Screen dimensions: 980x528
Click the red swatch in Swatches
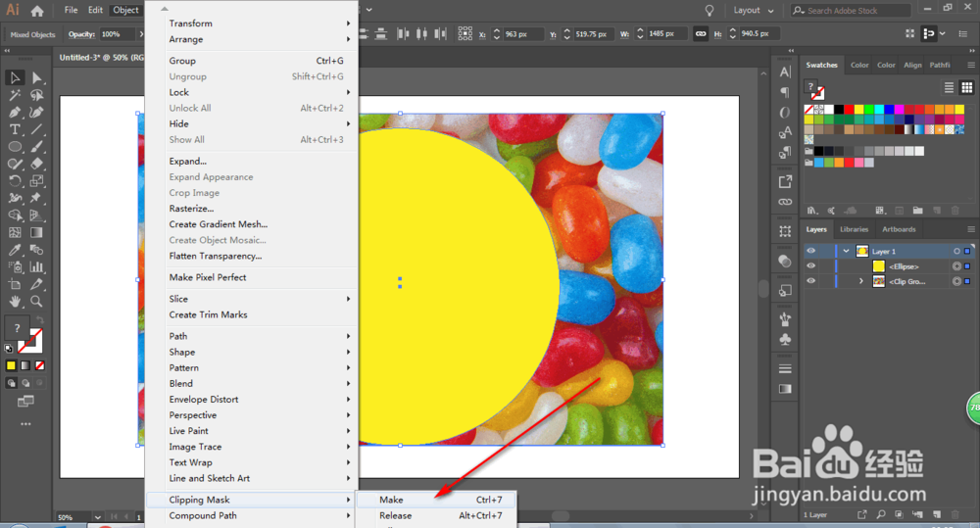coord(849,110)
